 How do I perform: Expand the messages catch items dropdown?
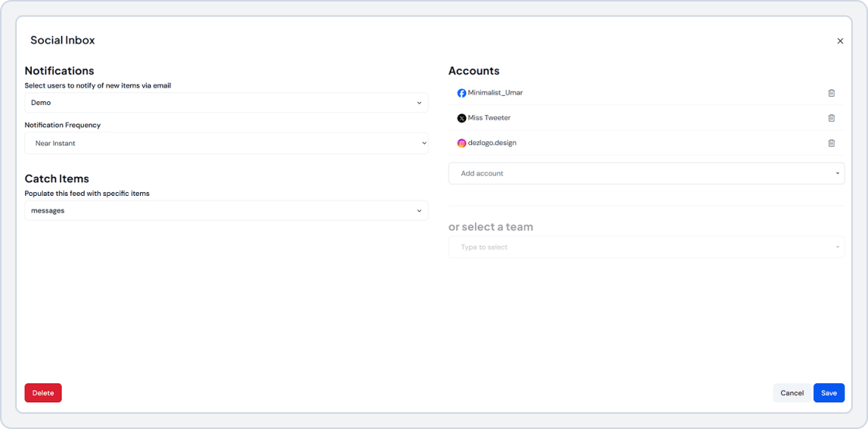[x=226, y=210]
